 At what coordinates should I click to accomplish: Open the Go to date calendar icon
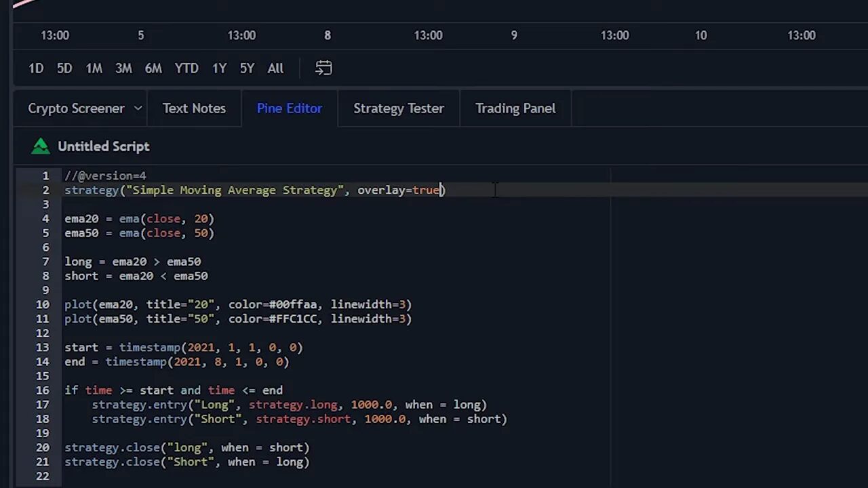[323, 68]
